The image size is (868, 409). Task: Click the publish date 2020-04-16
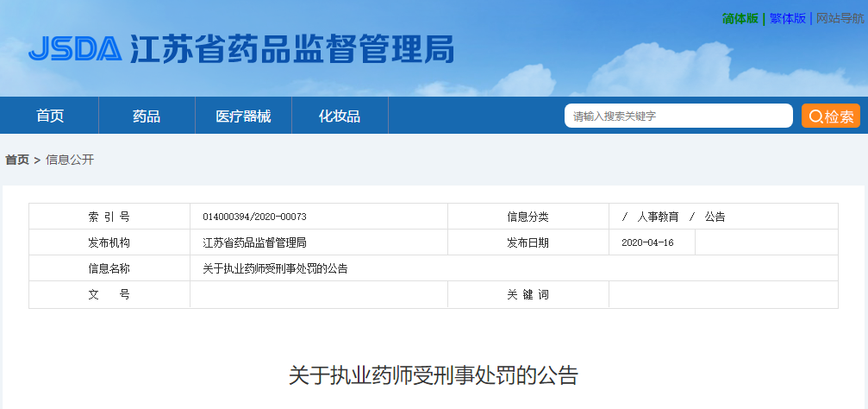tap(647, 243)
